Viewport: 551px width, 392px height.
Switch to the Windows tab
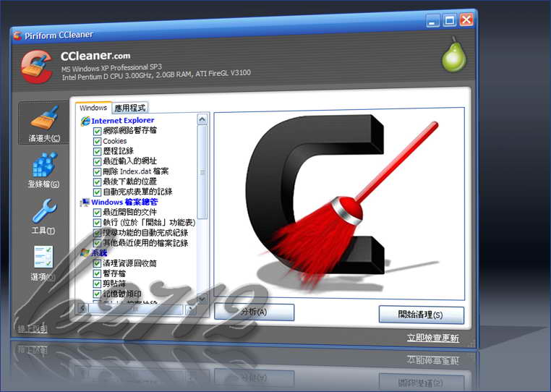pyautogui.click(x=93, y=108)
